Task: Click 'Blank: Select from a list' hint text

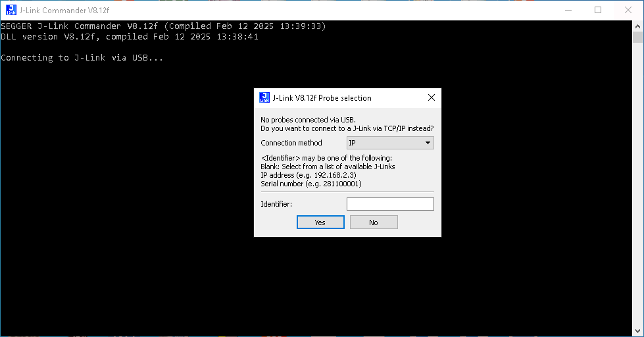Action: (328, 167)
